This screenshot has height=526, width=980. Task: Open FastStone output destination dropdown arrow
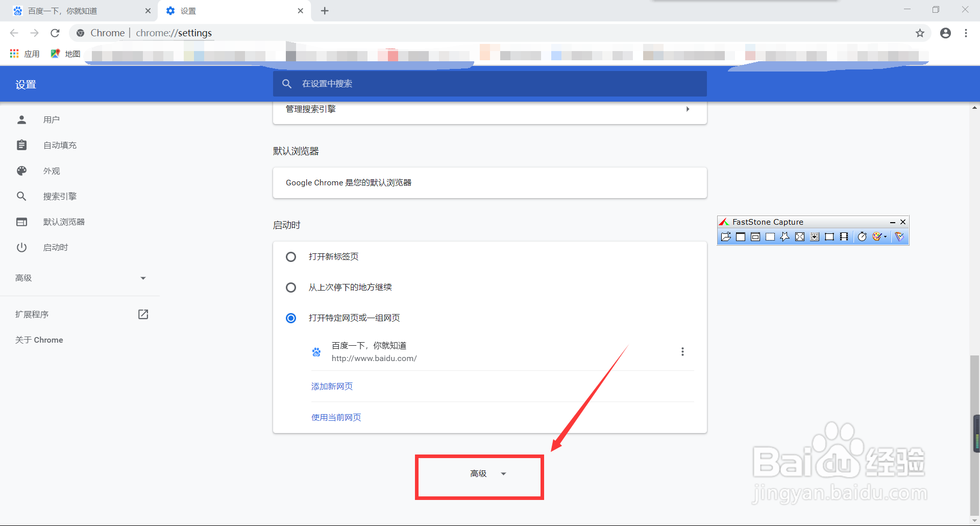click(x=885, y=236)
